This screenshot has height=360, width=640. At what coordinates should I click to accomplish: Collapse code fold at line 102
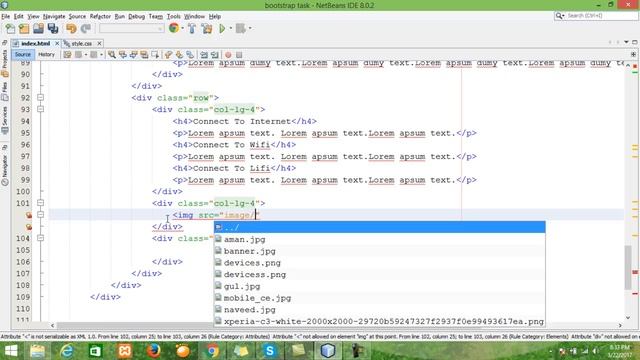[x=40, y=215]
